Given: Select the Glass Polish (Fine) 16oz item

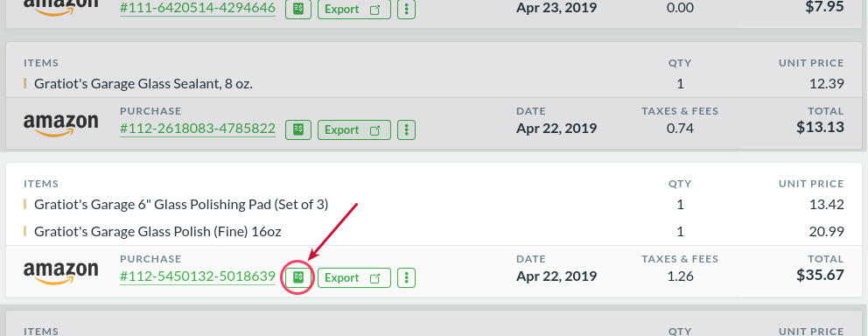Looking at the screenshot, I should [157, 231].
